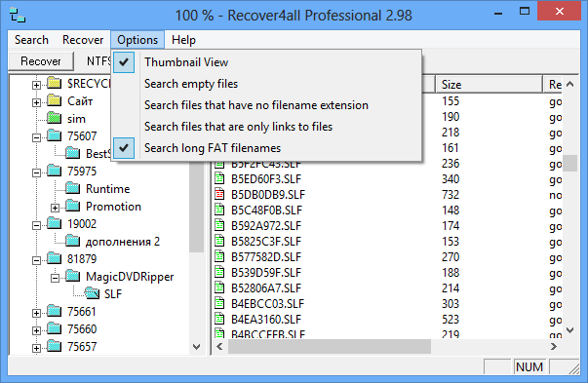Click the Runtime folder icon
Image resolution: width=588 pixels, height=383 pixels.
click(x=73, y=188)
